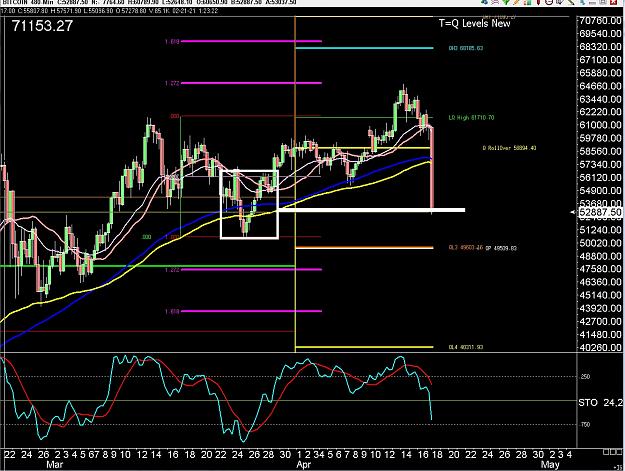Click the May month label on time axis
625x471 pixels.
550,465
